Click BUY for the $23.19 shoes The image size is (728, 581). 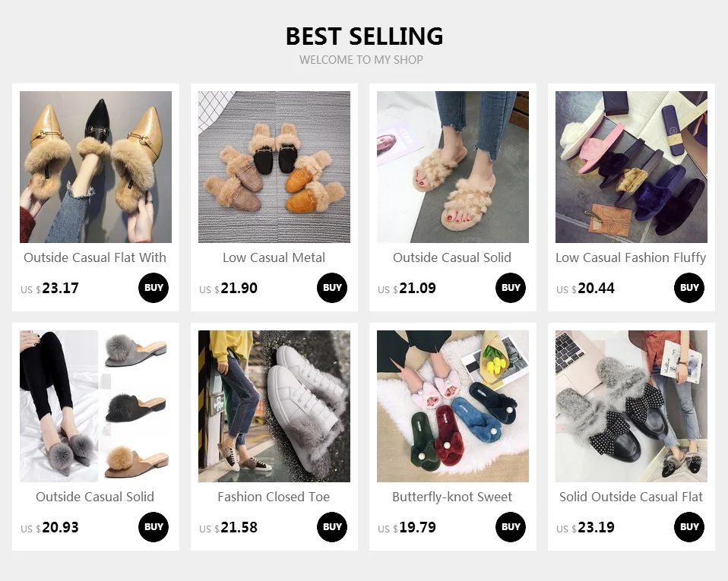click(689, 527)
